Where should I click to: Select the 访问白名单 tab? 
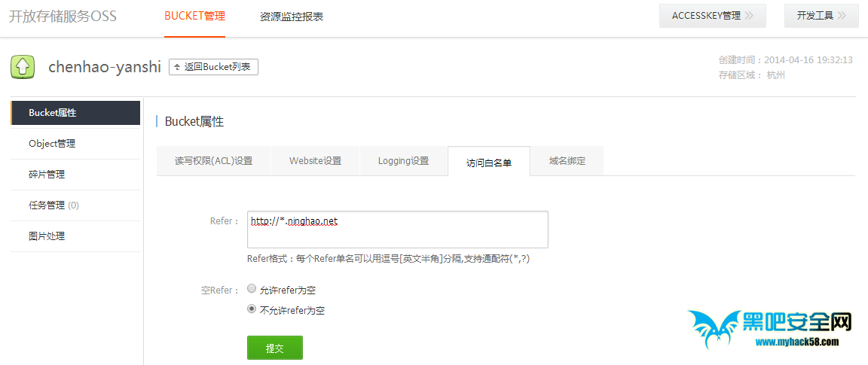pyautogui.click(x=489, y=162)
